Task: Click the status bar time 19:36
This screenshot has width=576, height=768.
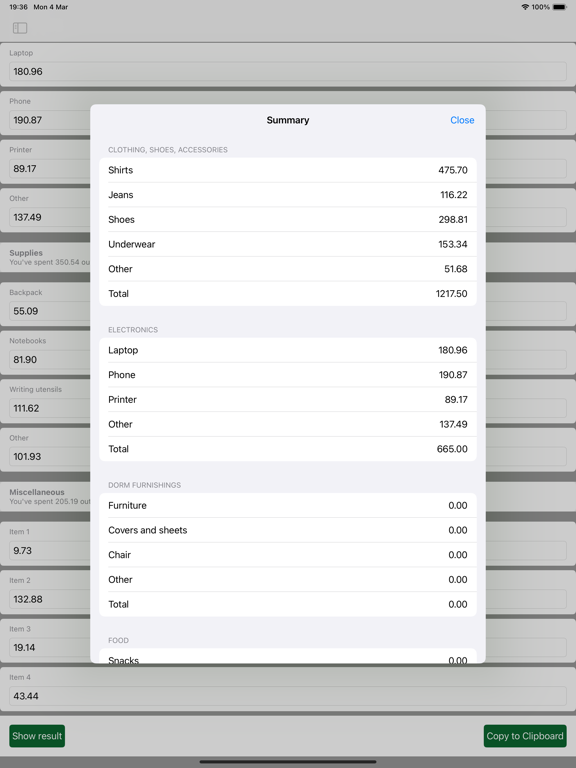Action: coord(19,7)
